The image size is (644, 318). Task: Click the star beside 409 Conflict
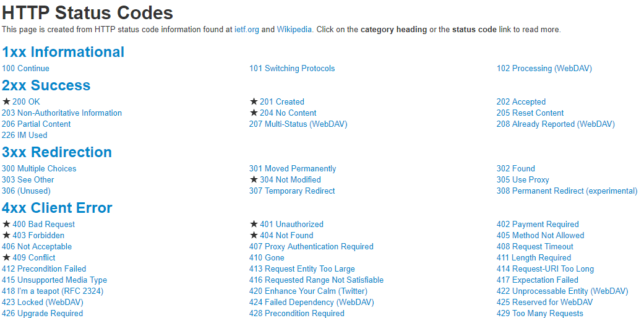coord(6,257)
